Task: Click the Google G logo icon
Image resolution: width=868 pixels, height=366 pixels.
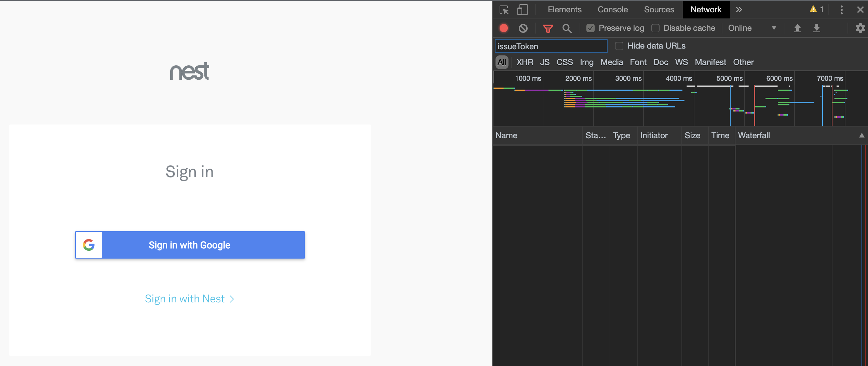Action: (x=89, y=245)
